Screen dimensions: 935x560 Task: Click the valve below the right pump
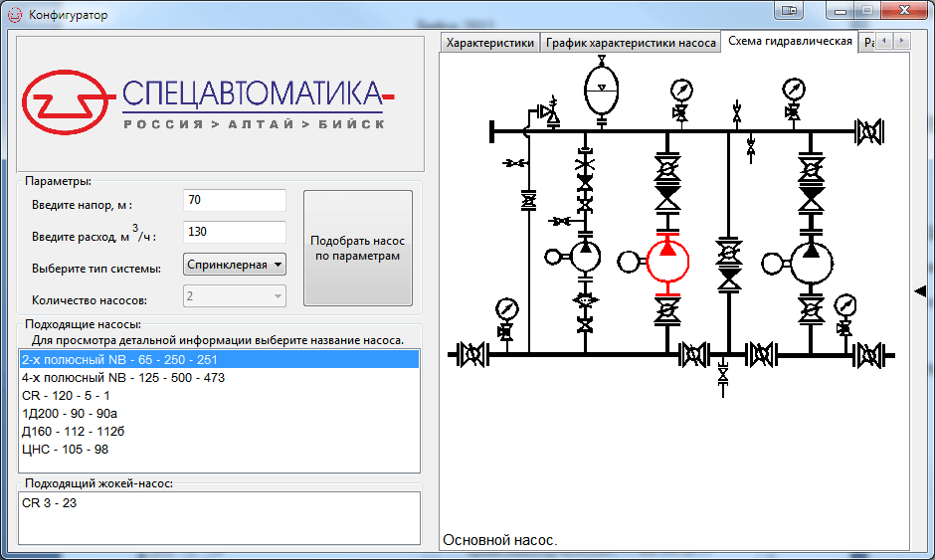811,310
